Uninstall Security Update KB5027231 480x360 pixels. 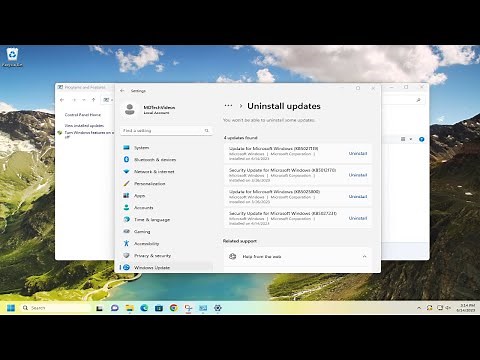click(358, 218)
